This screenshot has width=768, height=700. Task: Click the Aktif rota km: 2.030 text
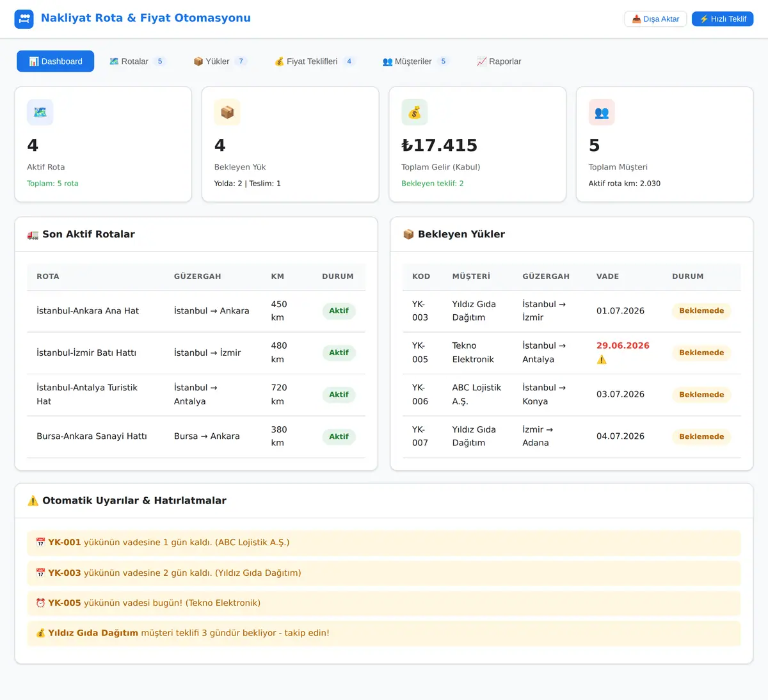point(625,184)
